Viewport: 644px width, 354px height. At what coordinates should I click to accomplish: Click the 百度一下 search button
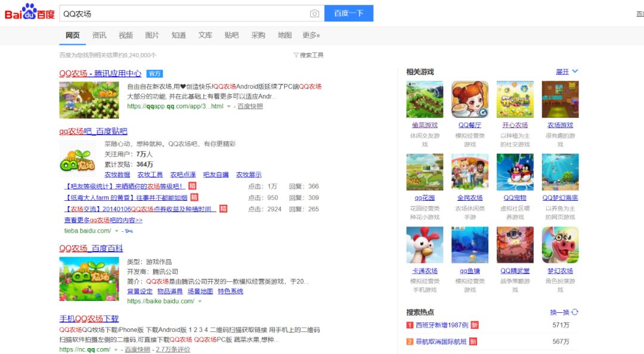coord(348,13)
